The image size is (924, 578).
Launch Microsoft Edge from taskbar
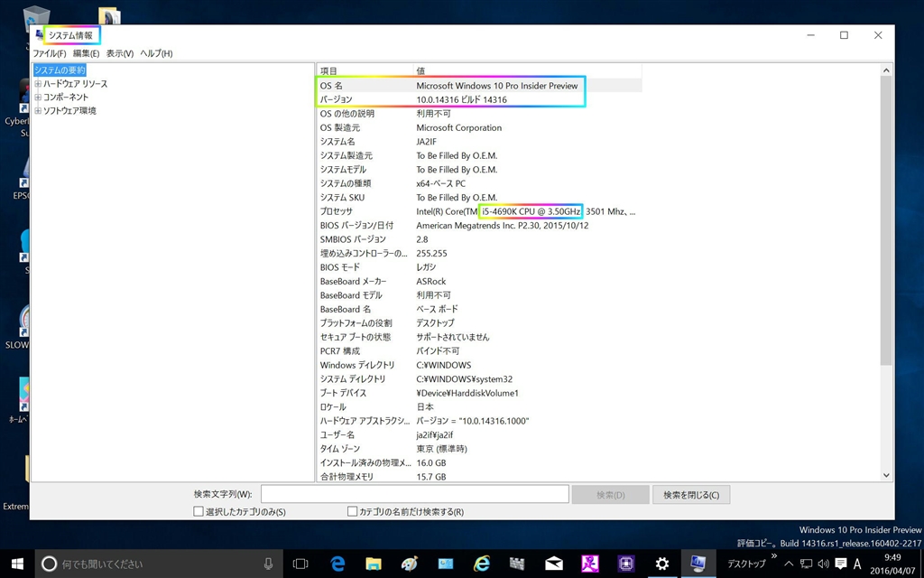337,564
